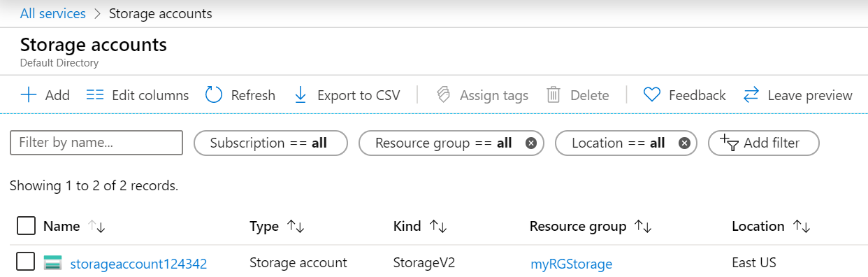Click the Kind column header text
The image size is (868, 277).
pos(407,226)
